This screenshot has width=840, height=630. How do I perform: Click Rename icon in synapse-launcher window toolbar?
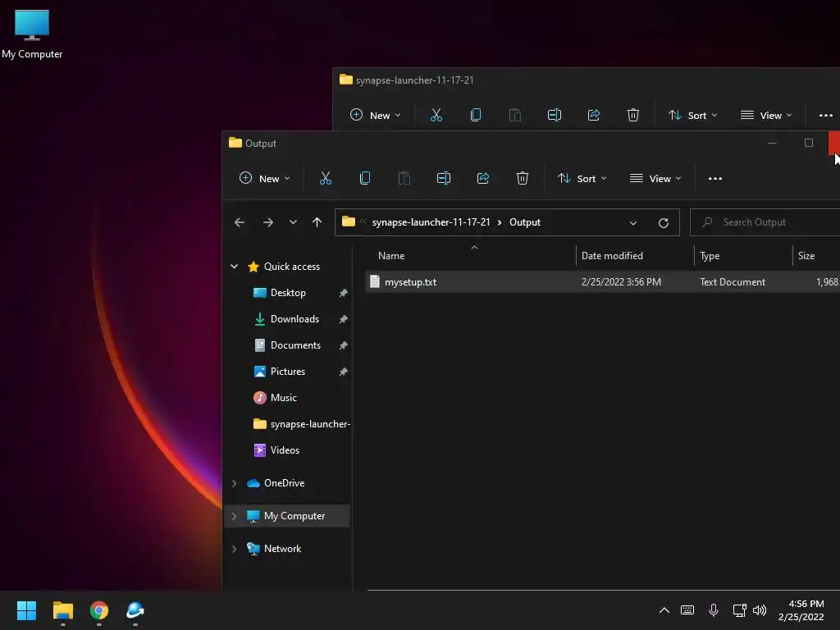[x=555, y=115]
